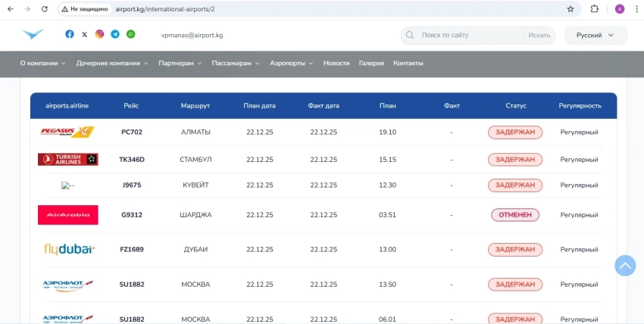
Task: Click the scroll-to-top arrow button
Action: [625, 265]
